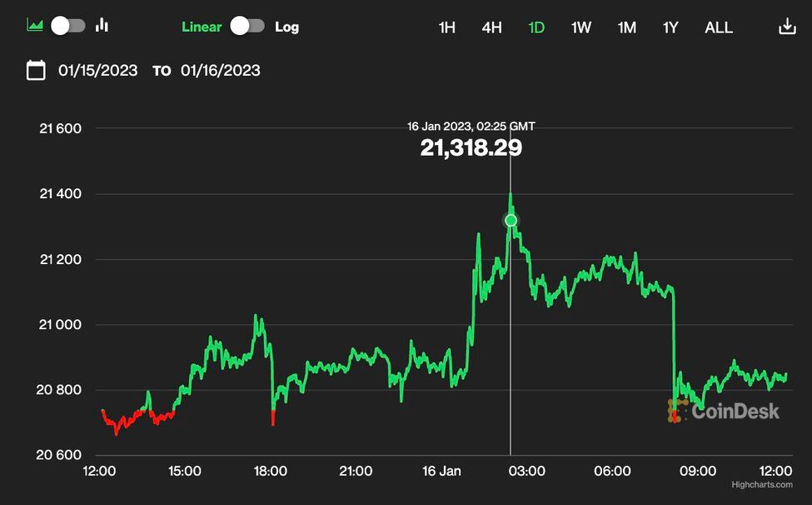Show the 1M timeframe

pyautogui.click(x=627, y=27)
